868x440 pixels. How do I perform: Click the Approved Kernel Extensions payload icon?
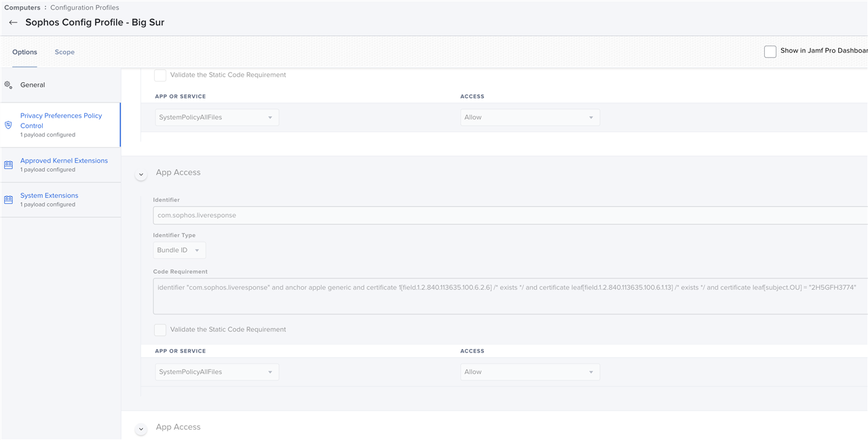pos(8,165)
